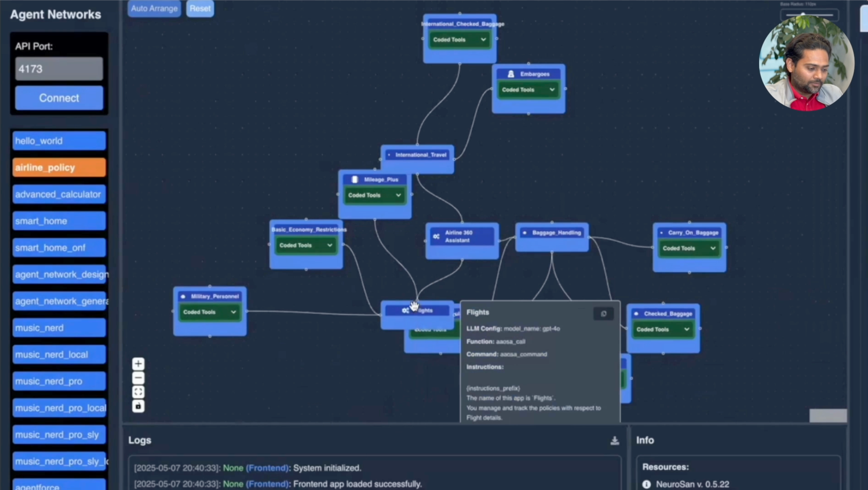This screenshot has width=868, height=490.
Task: Click the International_Travel node dot icon
Action: click(389, 155)
